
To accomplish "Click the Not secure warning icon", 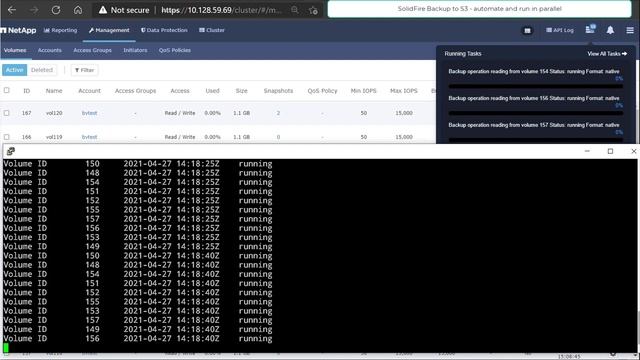I will pyautogui.click(x=103, y=10).
